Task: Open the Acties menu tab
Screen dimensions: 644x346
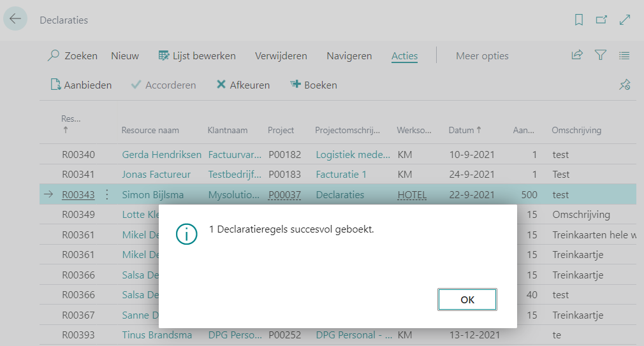Action: point(404,55)
